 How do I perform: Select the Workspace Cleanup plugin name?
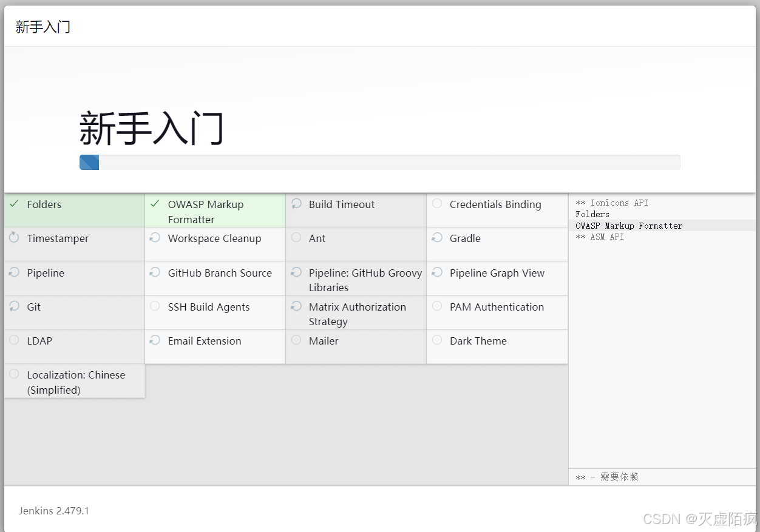pyautogui.click(x=215, y=238)
